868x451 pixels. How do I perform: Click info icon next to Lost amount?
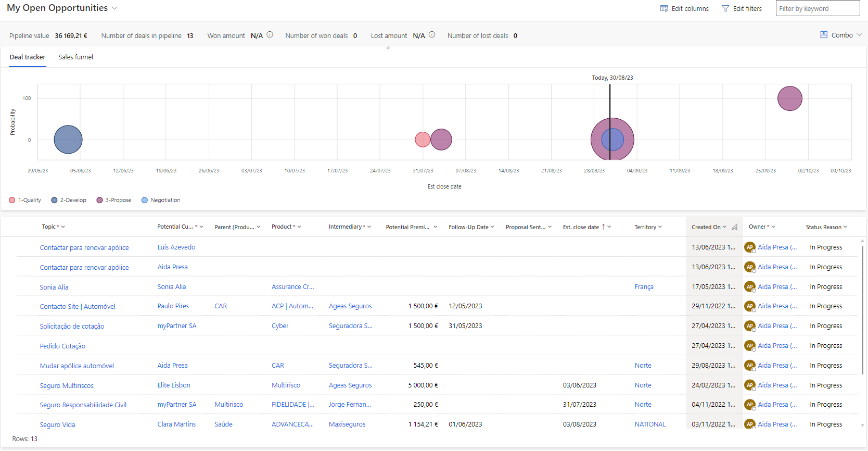tap(432, 35)
